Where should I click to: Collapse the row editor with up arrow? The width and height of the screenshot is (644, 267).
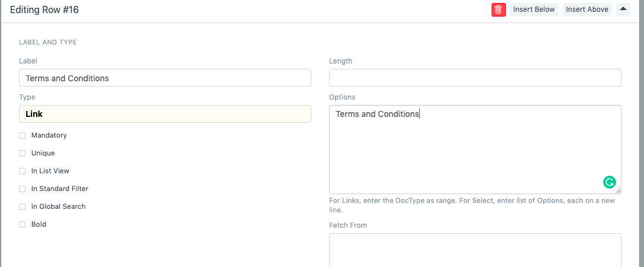[623, 9]
